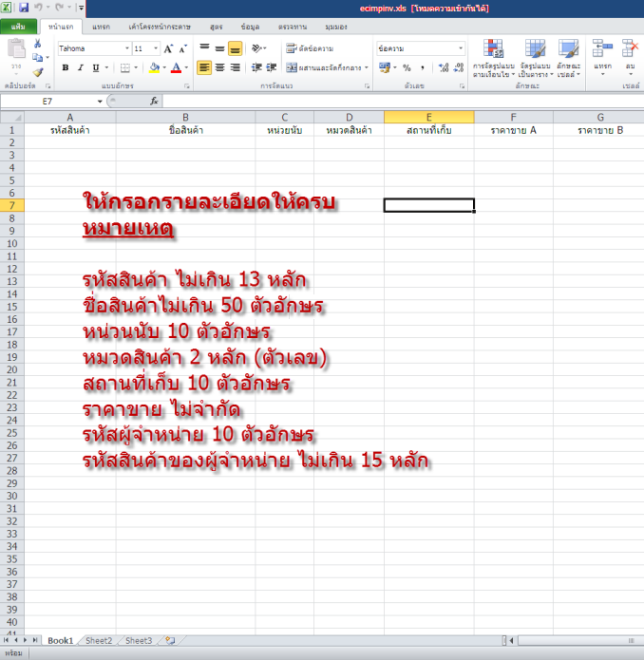Open Conditional Formatting menu
Viewport: 644px width, 660px height.
[493, 57]
